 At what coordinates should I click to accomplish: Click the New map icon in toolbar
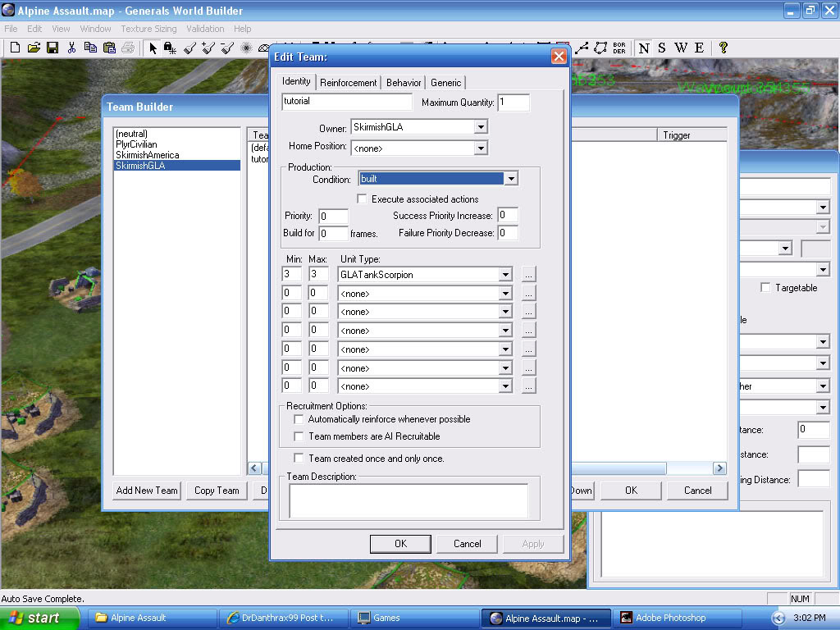(x=15, y=48)
